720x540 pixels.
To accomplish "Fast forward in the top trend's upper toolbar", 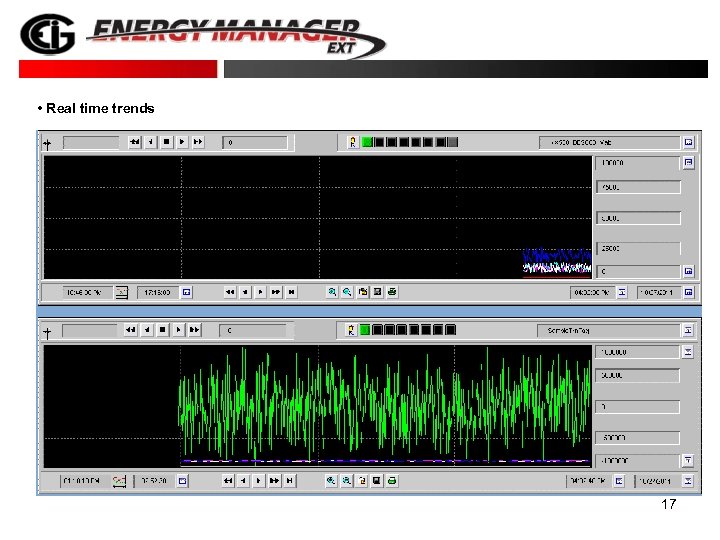I will tap(198, 142).
